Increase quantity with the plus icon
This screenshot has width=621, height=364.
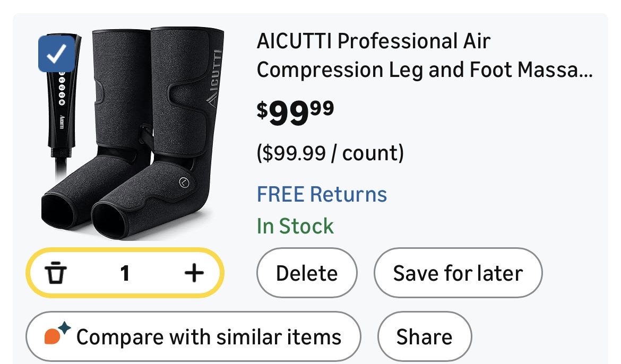(194, 273)
